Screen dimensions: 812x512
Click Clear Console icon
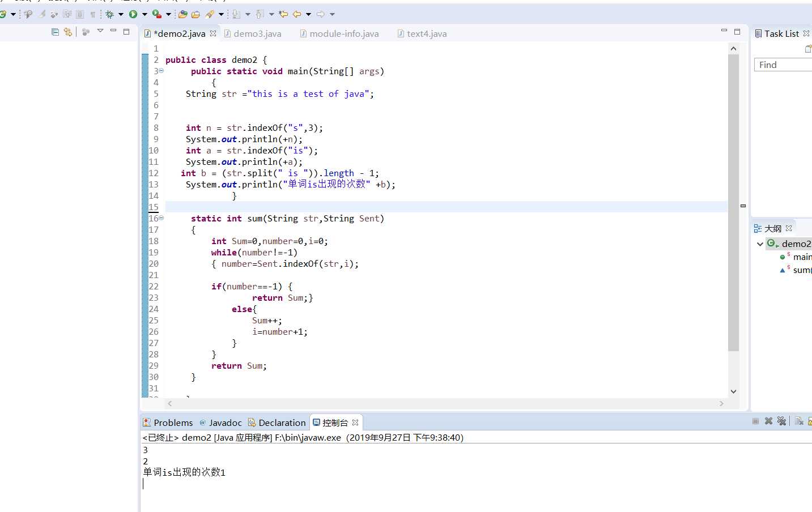tap(799, 421)
